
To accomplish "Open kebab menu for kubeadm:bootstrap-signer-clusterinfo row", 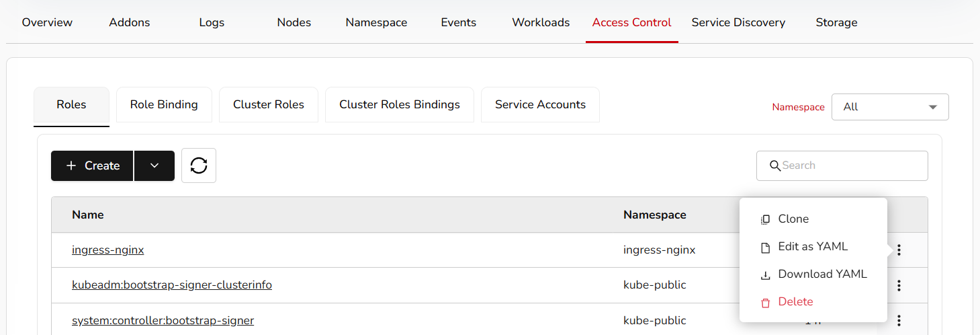I will (x=899, y=286).
